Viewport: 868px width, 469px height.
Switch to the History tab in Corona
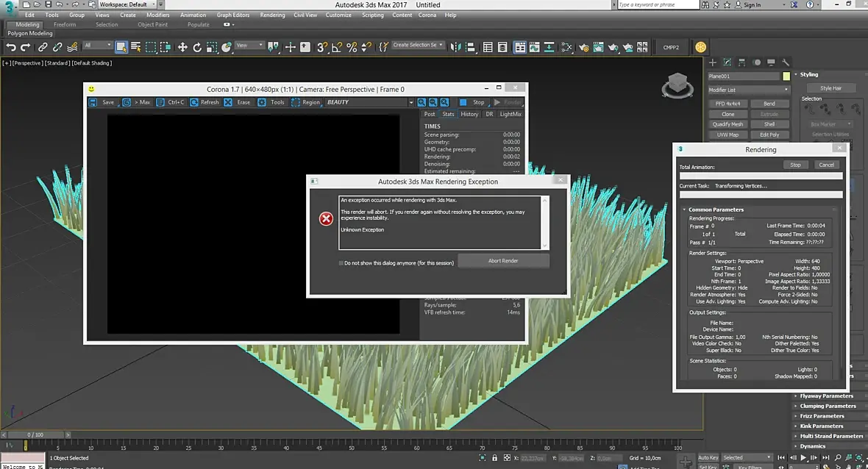[469, 114]
